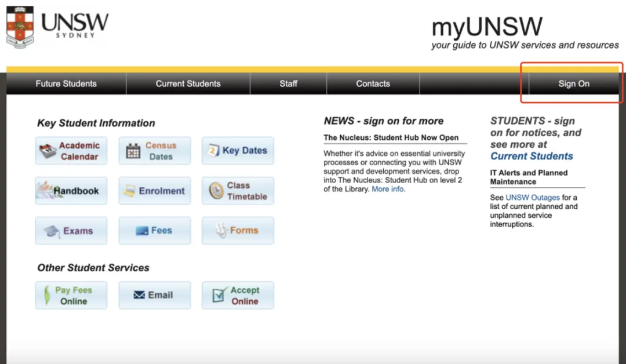Open Email envelope icon button
The width and height of the screenshot is (626, 364).
pyautogui.click(x=154, y=296)
